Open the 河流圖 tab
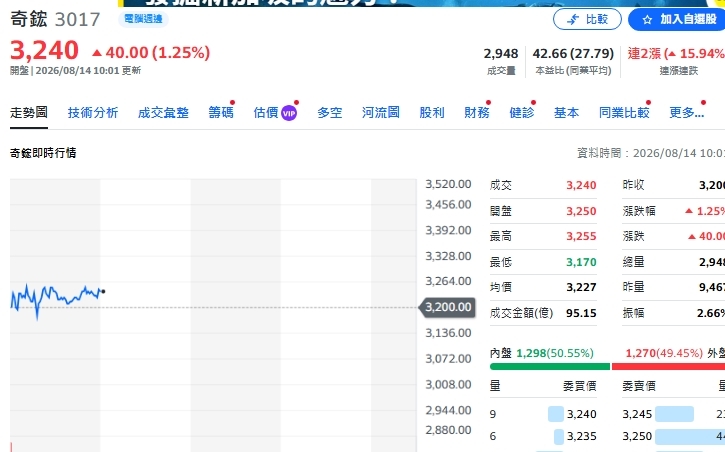This screenshot has height=452, width=725. coord(381,112)
